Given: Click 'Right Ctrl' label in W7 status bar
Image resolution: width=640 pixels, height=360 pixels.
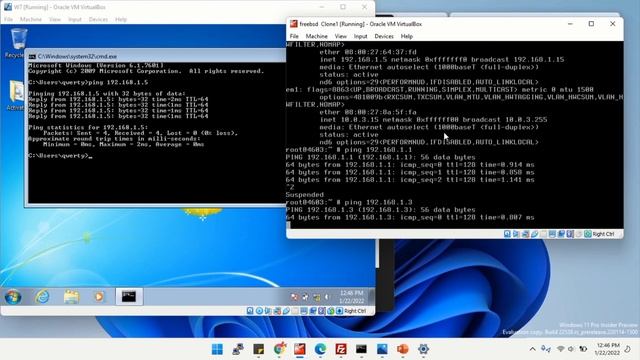Looking at the screenshot, I should pos(355,311).
